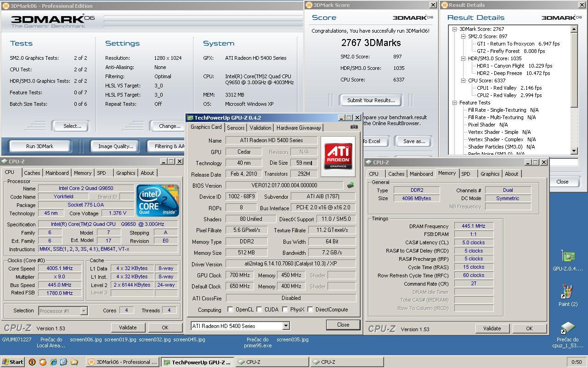Click the Intel Core 2 Quad logo in CPU-Z
Image resolution: width=588 pixels, height=368 pixels.
(x=158, y=200)
